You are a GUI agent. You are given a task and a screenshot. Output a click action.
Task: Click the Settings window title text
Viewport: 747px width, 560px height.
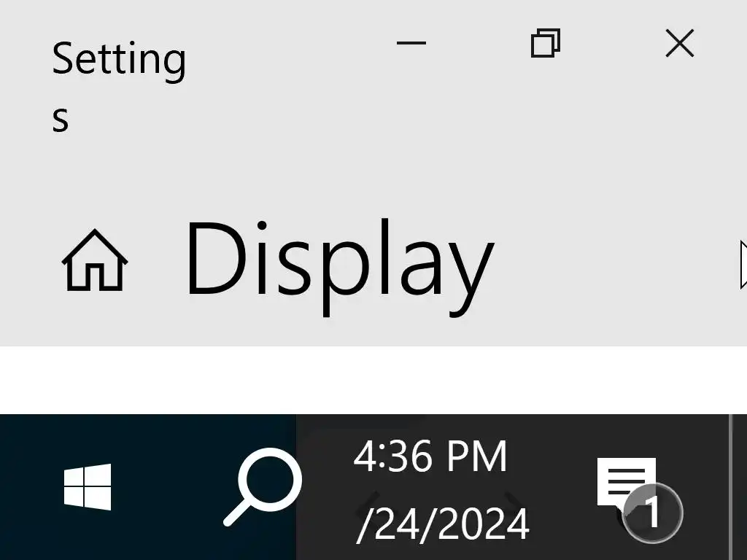(x=119, y=85)
